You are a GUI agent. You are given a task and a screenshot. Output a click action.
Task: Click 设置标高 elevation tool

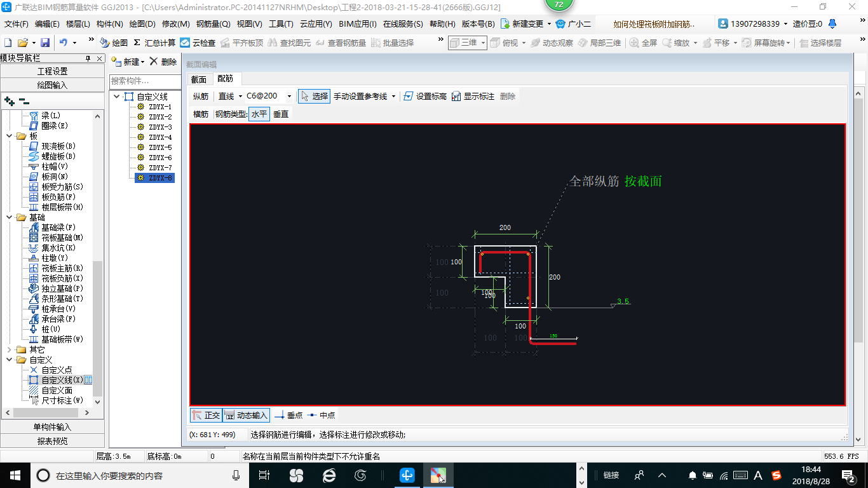point(425,96)
